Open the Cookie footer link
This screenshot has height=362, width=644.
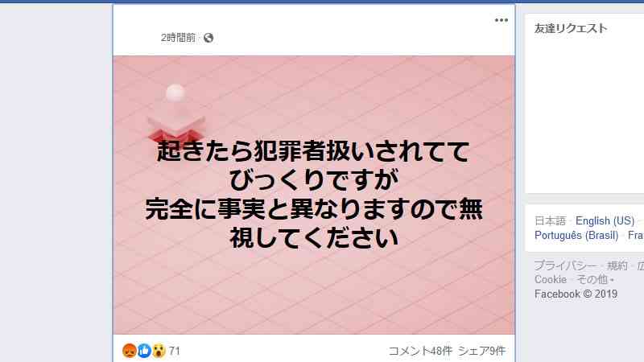(551, 279)
